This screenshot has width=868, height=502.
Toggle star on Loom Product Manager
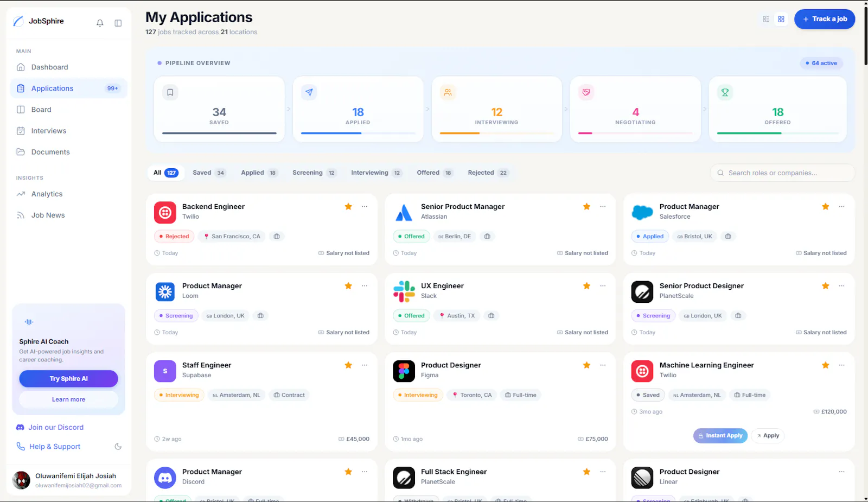348,286
